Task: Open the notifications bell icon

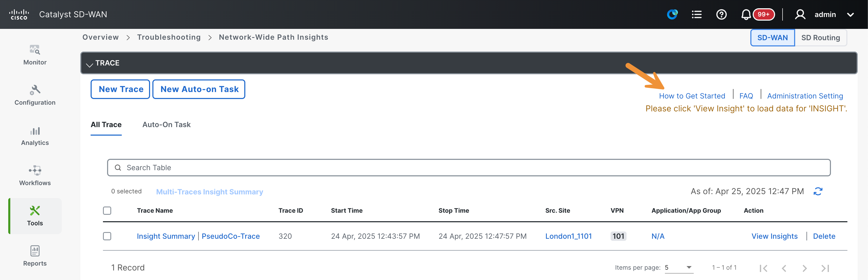Action: click(746, 14)
